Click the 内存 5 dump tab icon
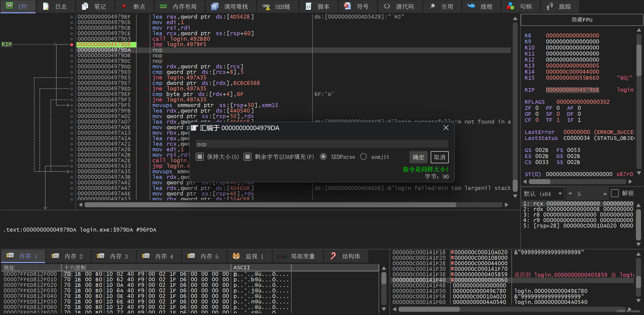This screenshot has height=315, width=644. [x=191, y=256]
